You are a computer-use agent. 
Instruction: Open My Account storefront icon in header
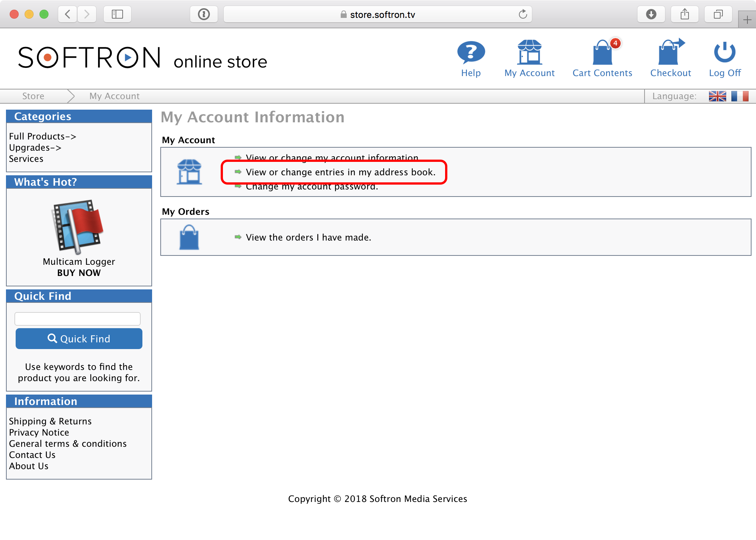[x=529, y=52]
